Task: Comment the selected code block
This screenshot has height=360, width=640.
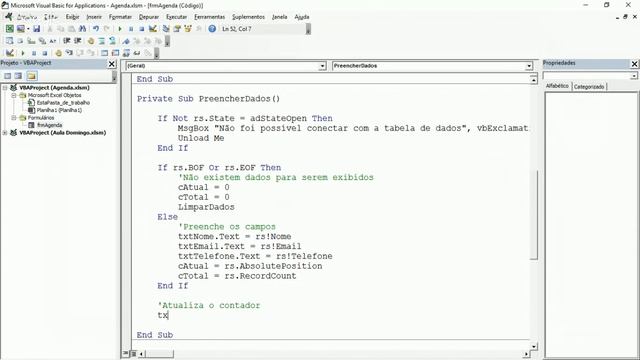Action: coord(102,41)
